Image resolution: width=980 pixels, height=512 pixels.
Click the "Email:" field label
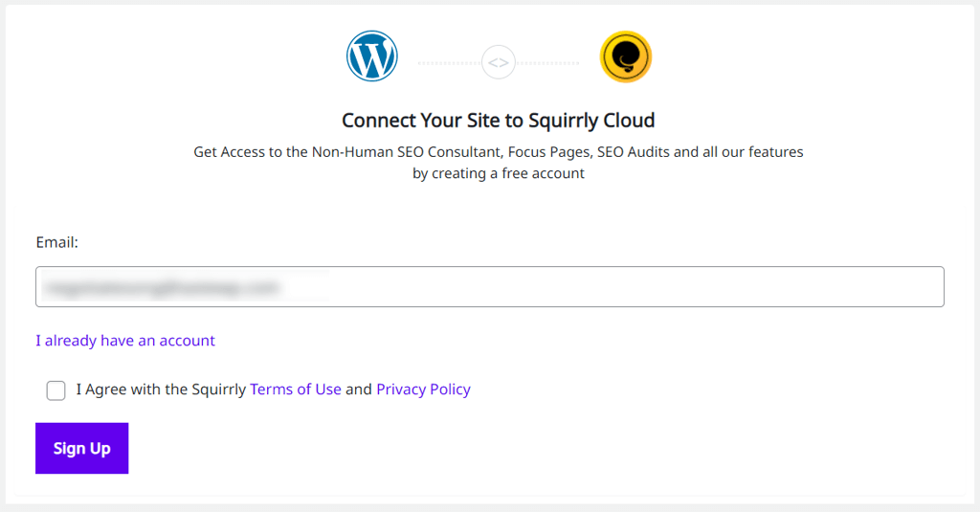point(56,242)
